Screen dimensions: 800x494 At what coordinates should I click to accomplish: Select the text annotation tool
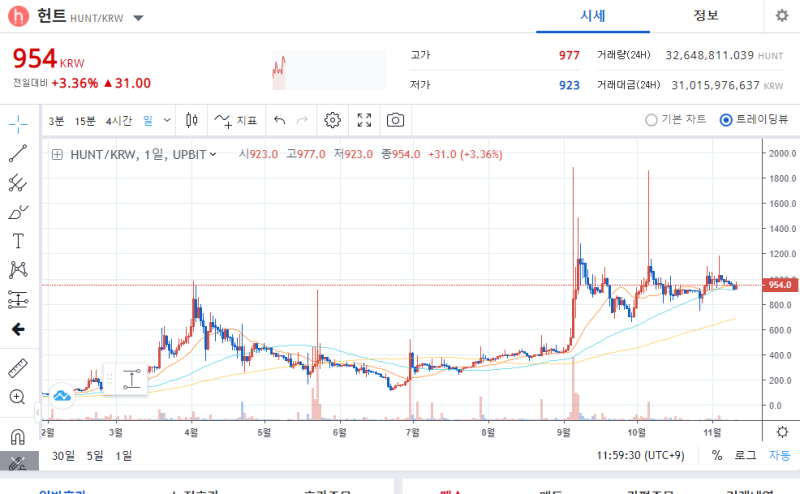pos(18,241)
